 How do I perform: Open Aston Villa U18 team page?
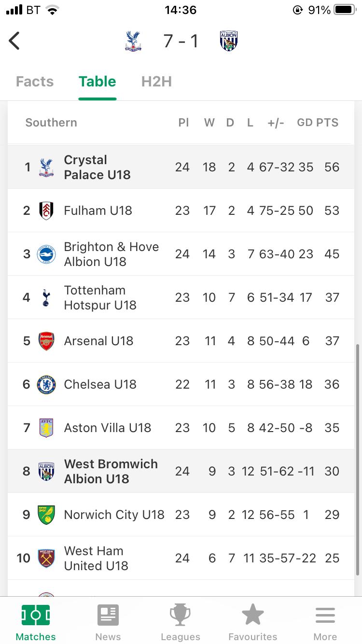coord(108,428)
